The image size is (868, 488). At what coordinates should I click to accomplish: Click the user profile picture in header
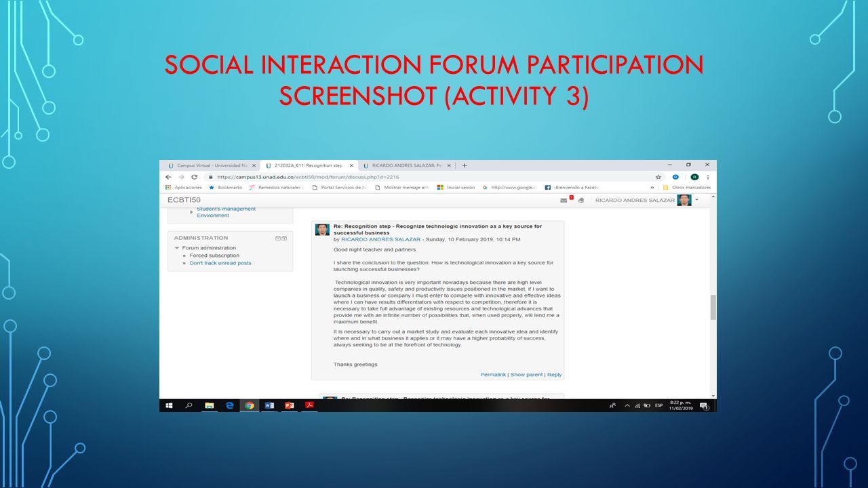(684, 200)
